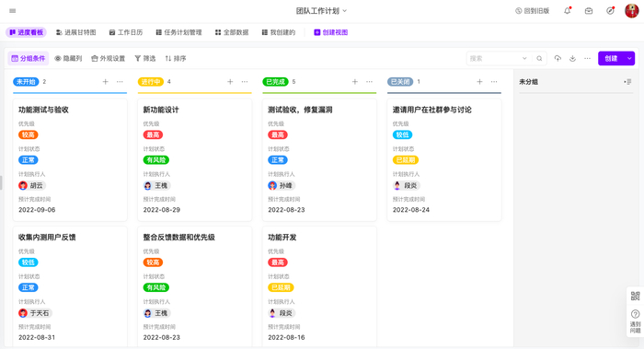This screenshot has width=644, height=349.
Task: Open the toolbar more options ellipsis
Action: tap(587, 58)
